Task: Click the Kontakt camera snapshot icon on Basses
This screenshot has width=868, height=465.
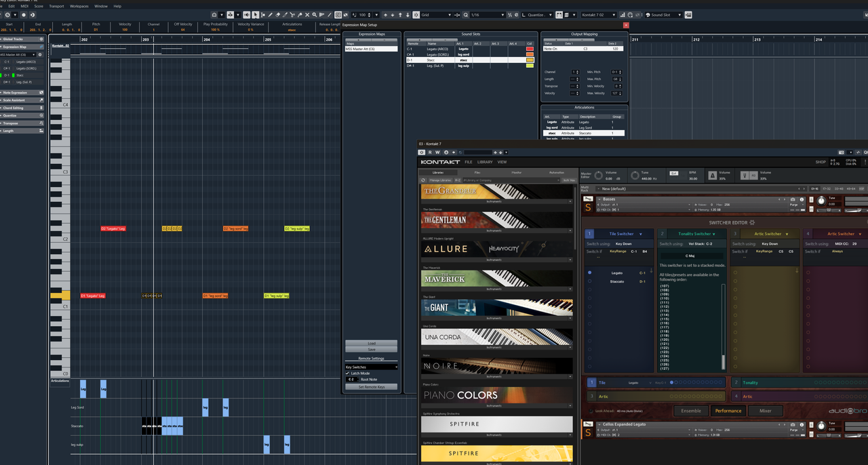Action: click(x=793, y=199)
